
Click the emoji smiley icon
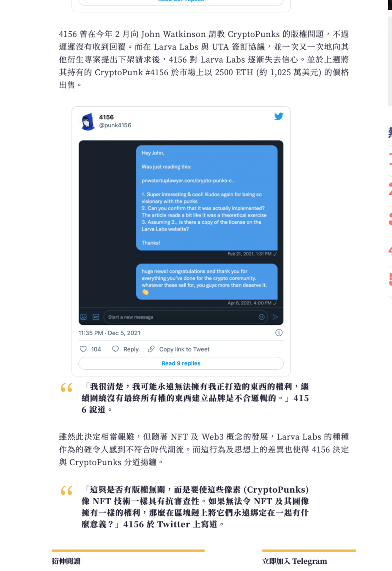(262, 317)
